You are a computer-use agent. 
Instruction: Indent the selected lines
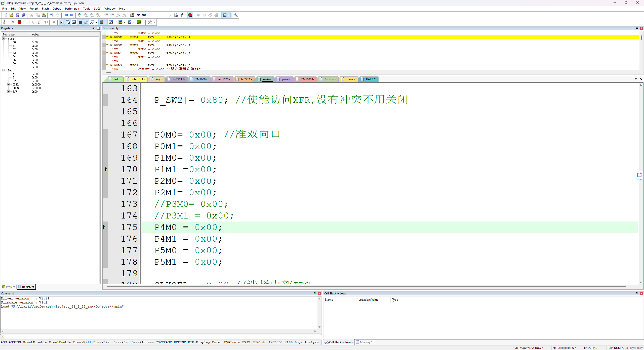coord(106,15)
